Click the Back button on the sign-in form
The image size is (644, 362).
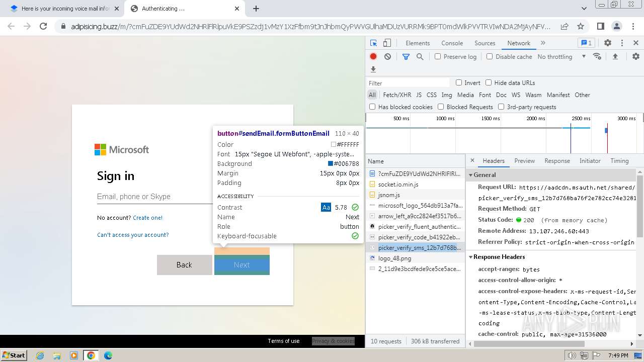tap(184, 265)
